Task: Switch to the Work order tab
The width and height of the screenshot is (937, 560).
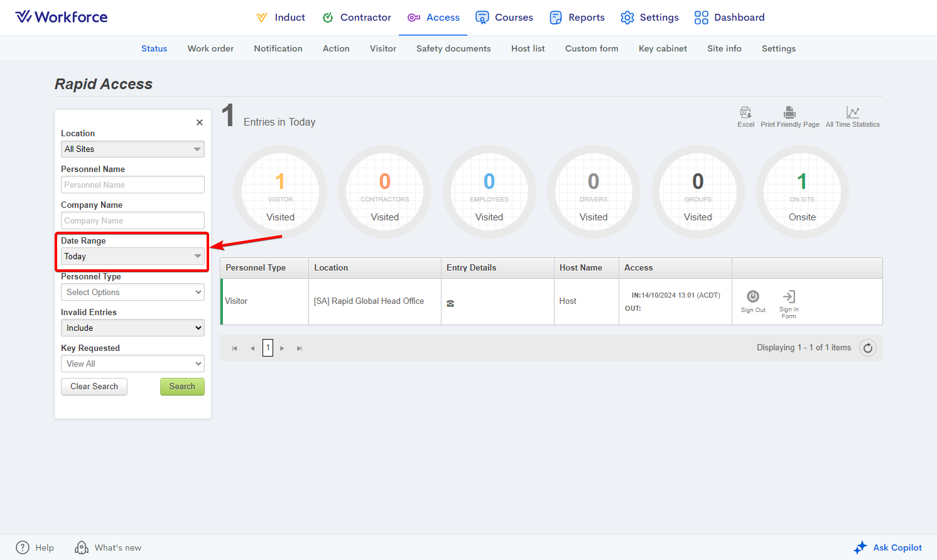Action: pyautogui.click(x=210, y=48)
